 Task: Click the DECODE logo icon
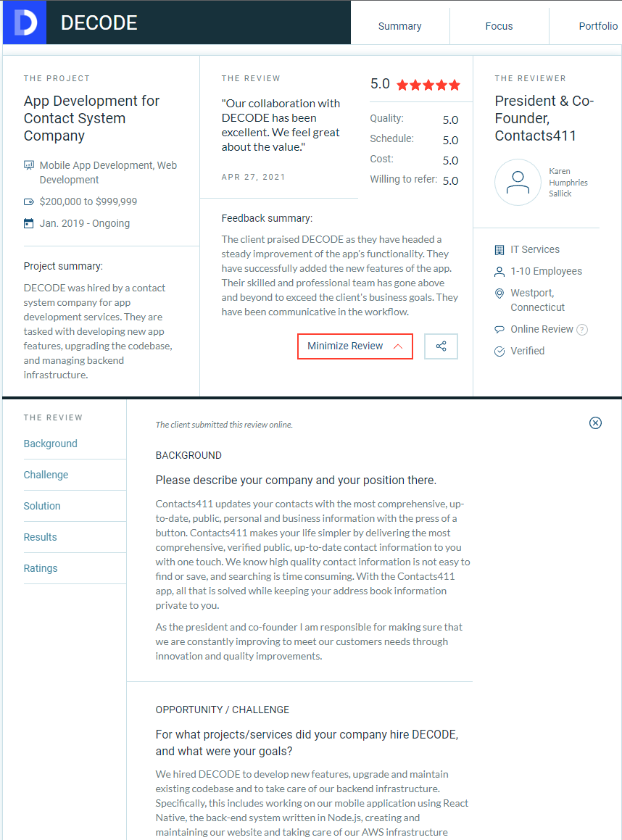pyautogui.click(x=25, y=22)
